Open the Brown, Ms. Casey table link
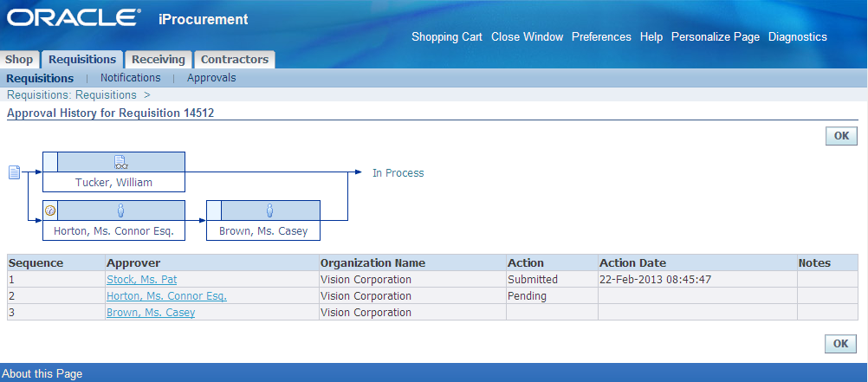This screenshot has height=382, width=868. coord(151,313)
